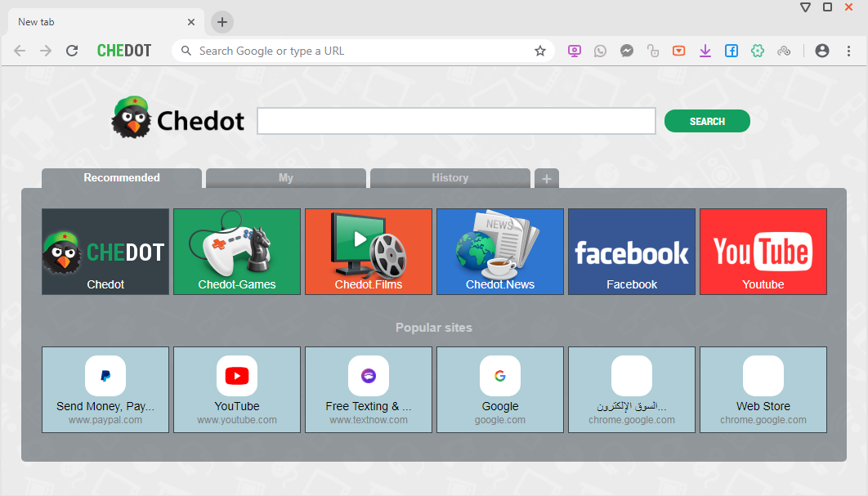Go forward with the forward arrow

tap(46, 51)
